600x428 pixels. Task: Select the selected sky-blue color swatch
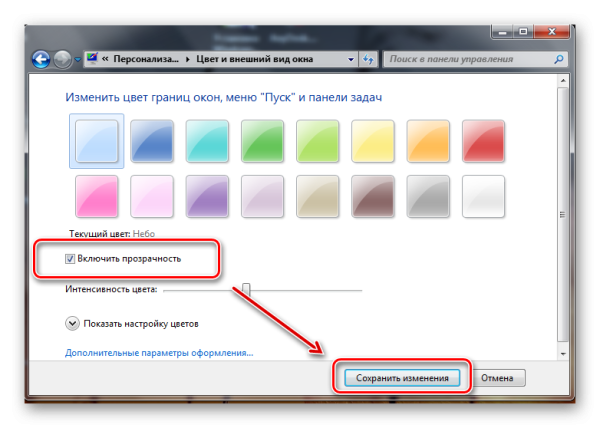pos(96,139)
